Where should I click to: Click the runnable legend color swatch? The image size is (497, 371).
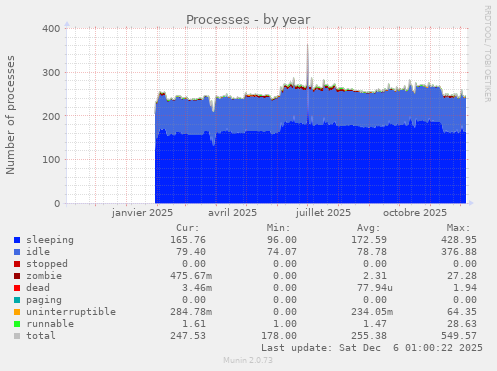click(x=17, y=324)
